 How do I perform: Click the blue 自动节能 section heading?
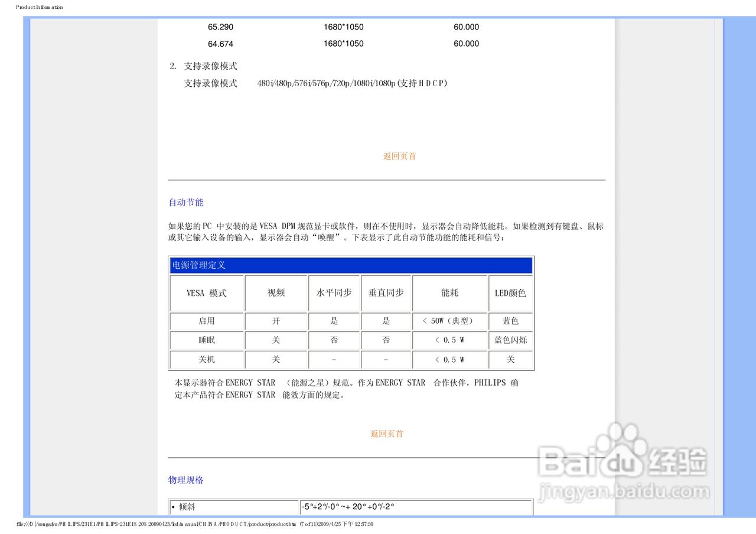(186, 203)
